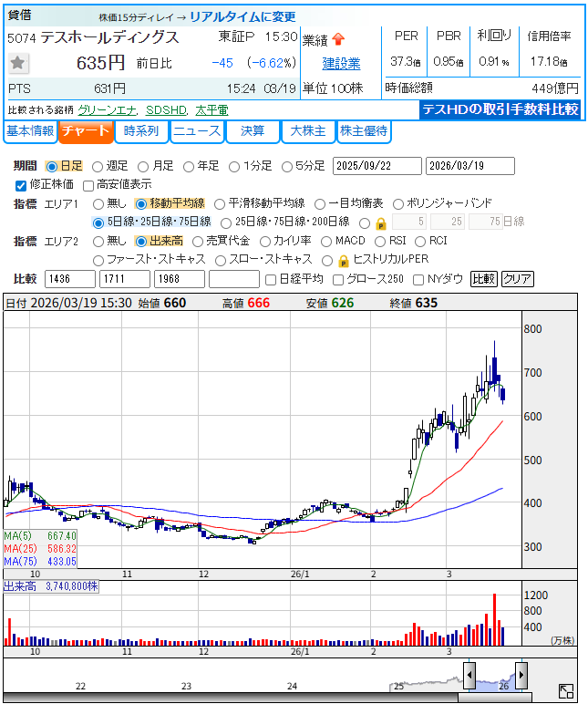This screenshot has width=588, height=704.
Task: Enable 高安値表示 checkbox
Action: (88, 185)
